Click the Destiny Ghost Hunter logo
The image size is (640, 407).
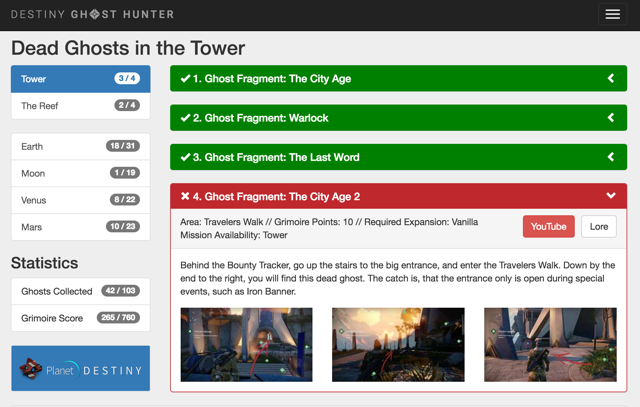93,15
